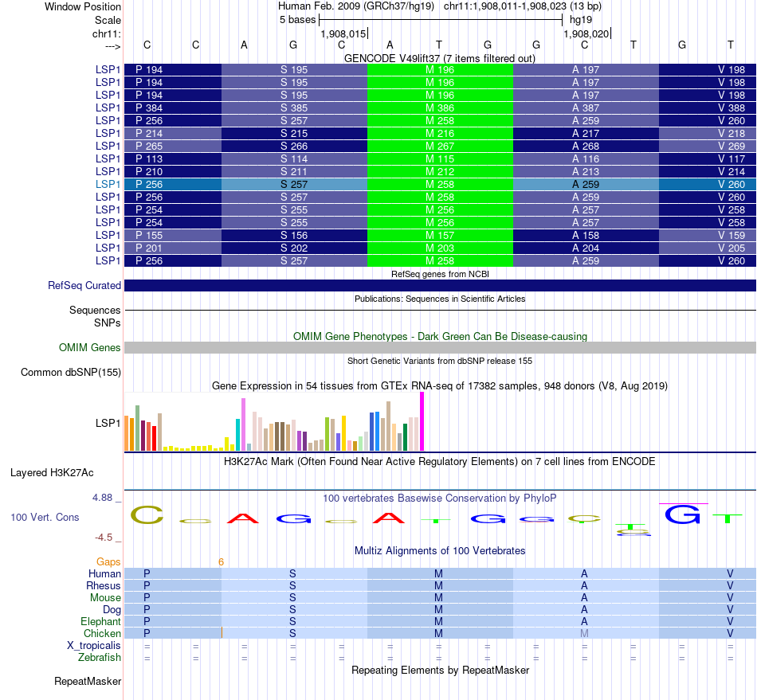This screenshot has height=700, width=757.
Task: Select the chr11: label on the left
Action: pyautogui.click(x=106, y=33)
